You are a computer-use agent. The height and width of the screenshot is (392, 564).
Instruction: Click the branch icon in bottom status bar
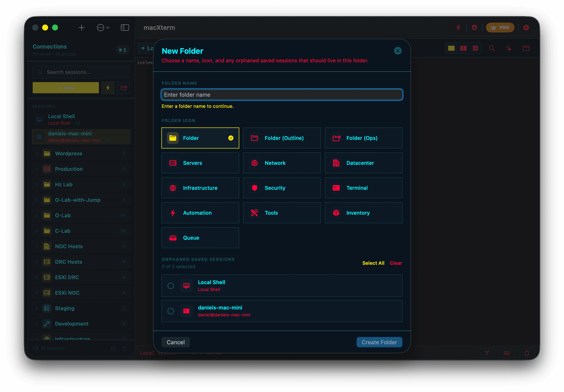487,353
